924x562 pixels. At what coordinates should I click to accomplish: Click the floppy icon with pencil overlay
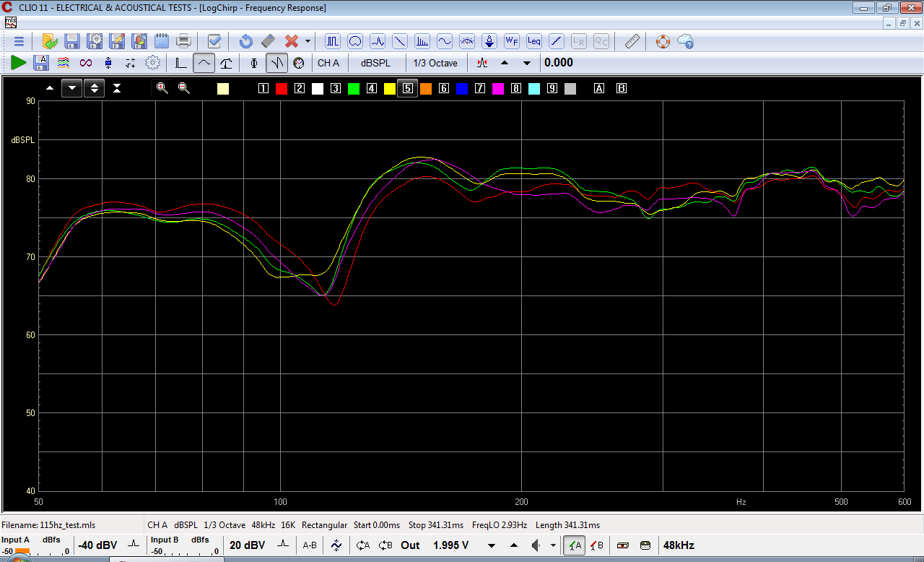coord(117,41)
